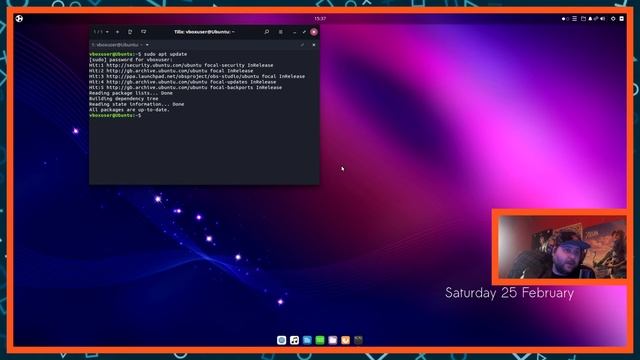The width and height of the screenshot is (640, 360).
Task: Click the Saturday 25 February date widget
Action: click(509, 293)
